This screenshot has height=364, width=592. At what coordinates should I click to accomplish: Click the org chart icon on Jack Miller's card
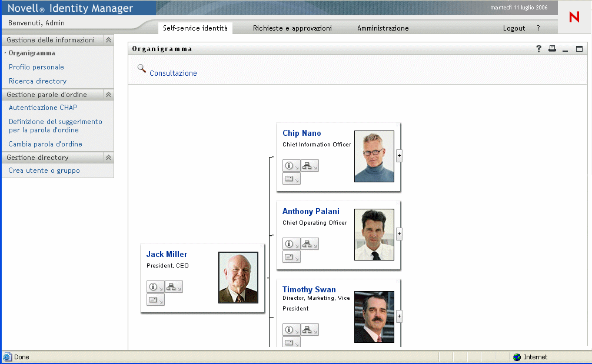pos(174,287)
